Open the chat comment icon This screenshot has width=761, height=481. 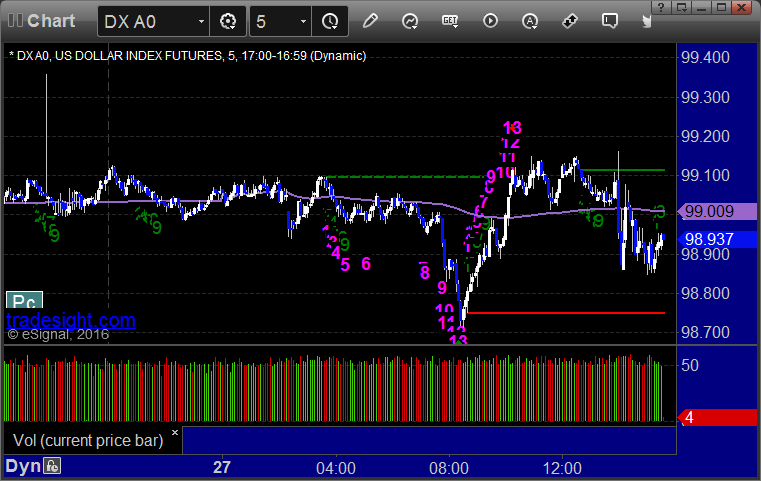pyautogui.click(x=610, y=21)
